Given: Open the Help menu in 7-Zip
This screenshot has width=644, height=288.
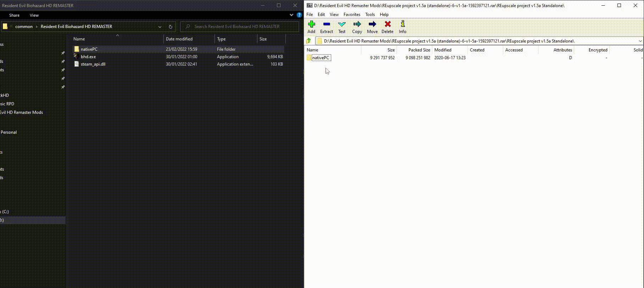Looking at the screenshot, I should point(384,15).
